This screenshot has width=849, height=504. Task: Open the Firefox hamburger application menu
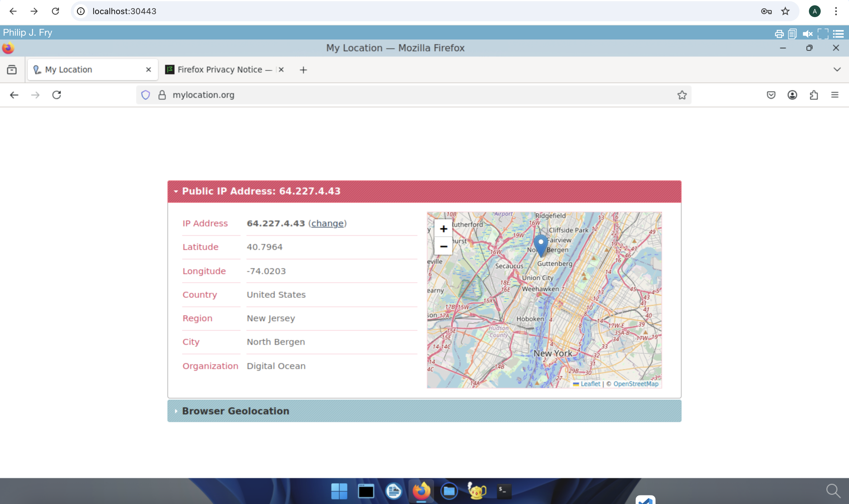click(x=835, y=95)
